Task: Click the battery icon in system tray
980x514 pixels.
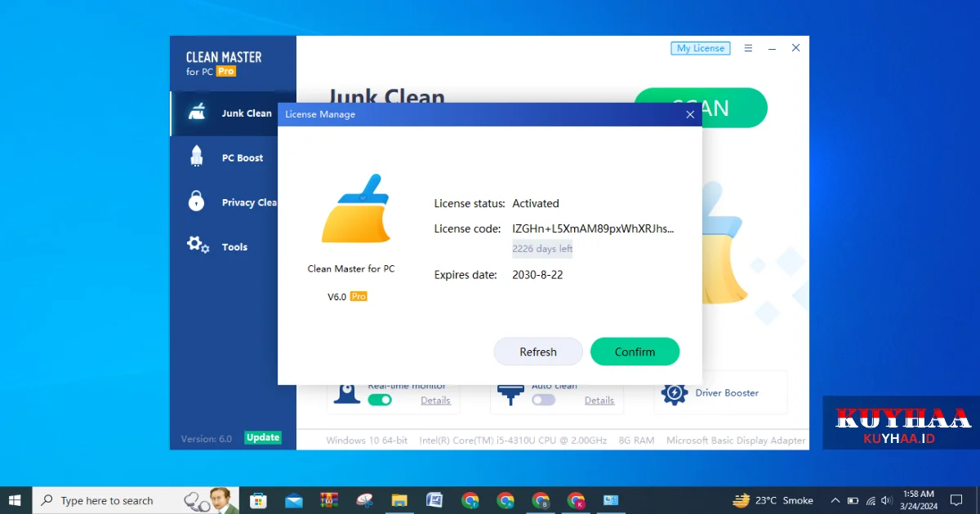Action: [x=853, y=500]
